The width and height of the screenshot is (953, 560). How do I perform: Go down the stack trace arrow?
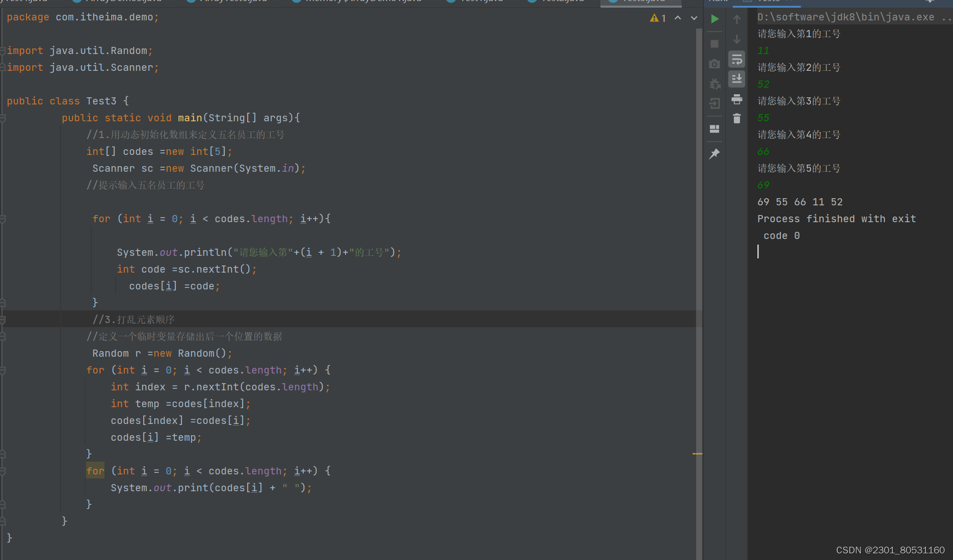click(737, 39)
